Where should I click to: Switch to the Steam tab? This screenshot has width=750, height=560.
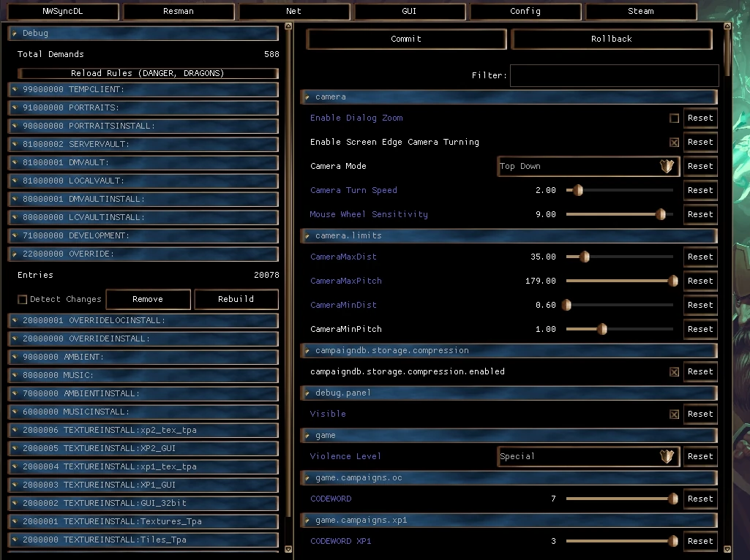640,11
